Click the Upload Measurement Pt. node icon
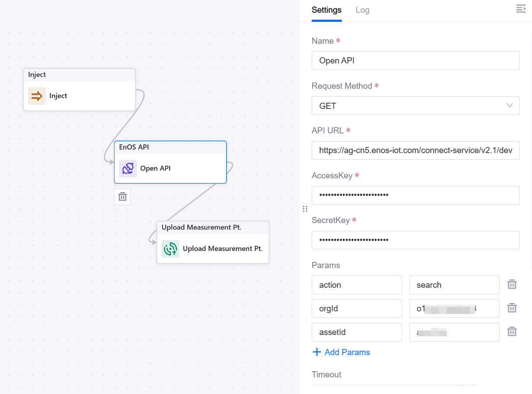 [x=170, y=249]
